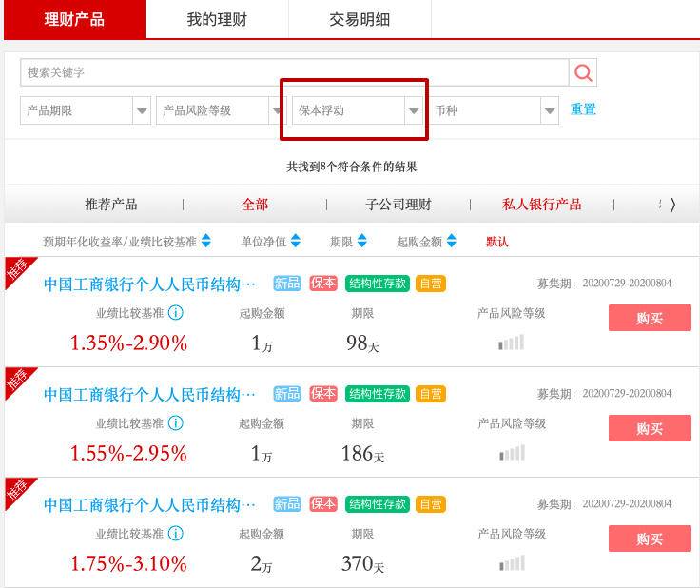Screen dimensions: 700x588
Task: Sort by 起购金额 column arrows
Action: coord(452,241)
